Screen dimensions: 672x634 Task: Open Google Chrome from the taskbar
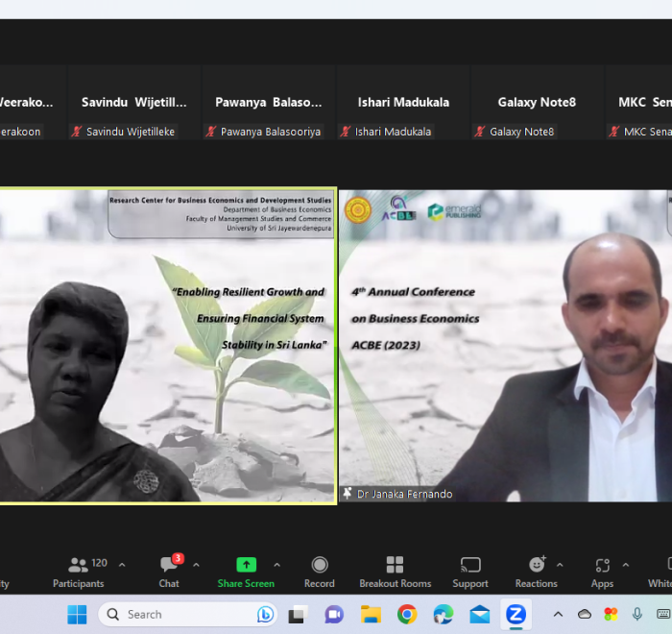(407, 615)
